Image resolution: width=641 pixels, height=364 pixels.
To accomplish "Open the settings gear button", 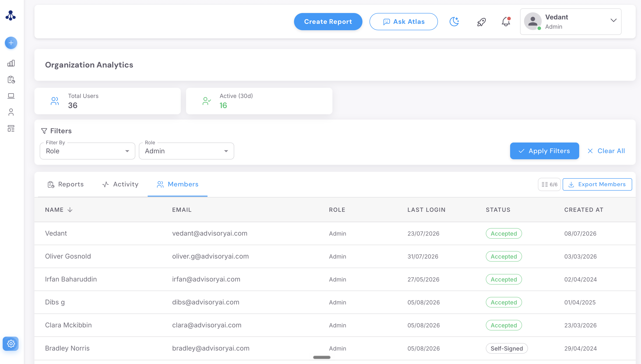I will 11,343.
